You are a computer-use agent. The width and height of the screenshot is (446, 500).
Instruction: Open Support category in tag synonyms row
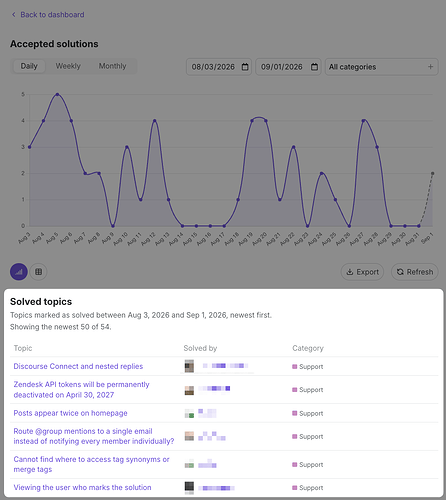point(308,465)
